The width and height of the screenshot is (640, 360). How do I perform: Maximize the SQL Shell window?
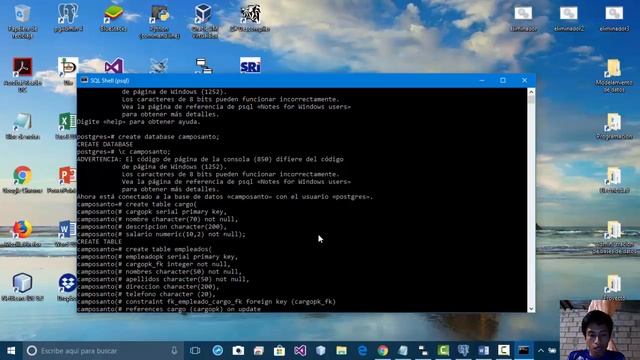pyautogui.click(x=503, y=80)
